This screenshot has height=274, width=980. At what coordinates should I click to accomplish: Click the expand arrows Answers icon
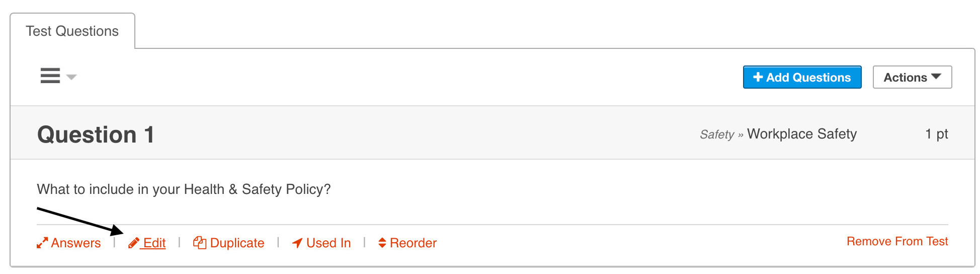click(42, 243)
